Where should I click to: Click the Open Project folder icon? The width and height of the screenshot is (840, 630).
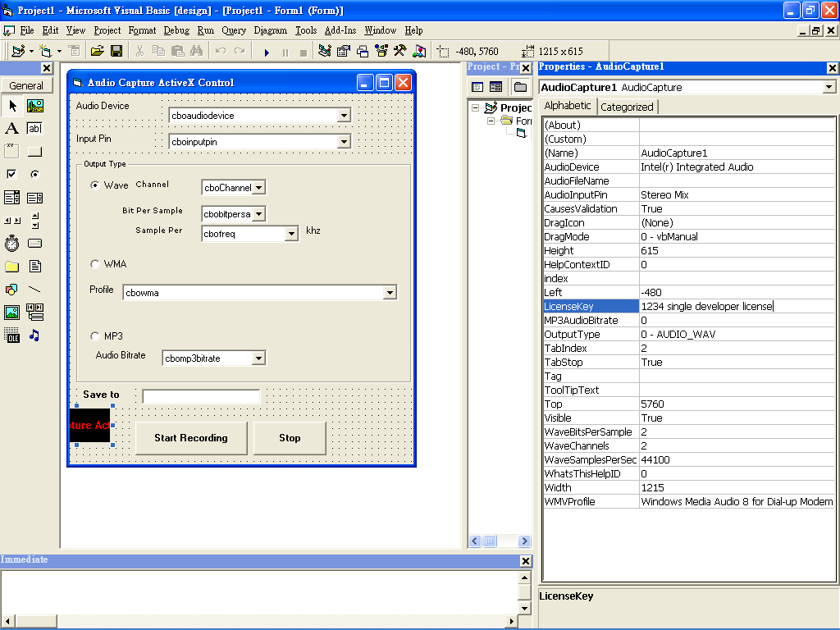click(97, 51)
